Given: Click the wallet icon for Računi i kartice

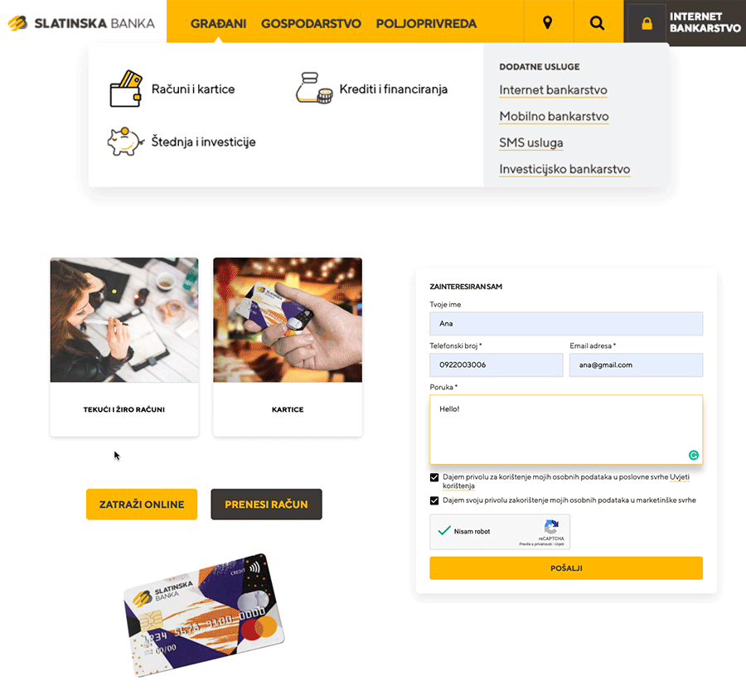Looking at the screenshot, I should pos(126,89).
